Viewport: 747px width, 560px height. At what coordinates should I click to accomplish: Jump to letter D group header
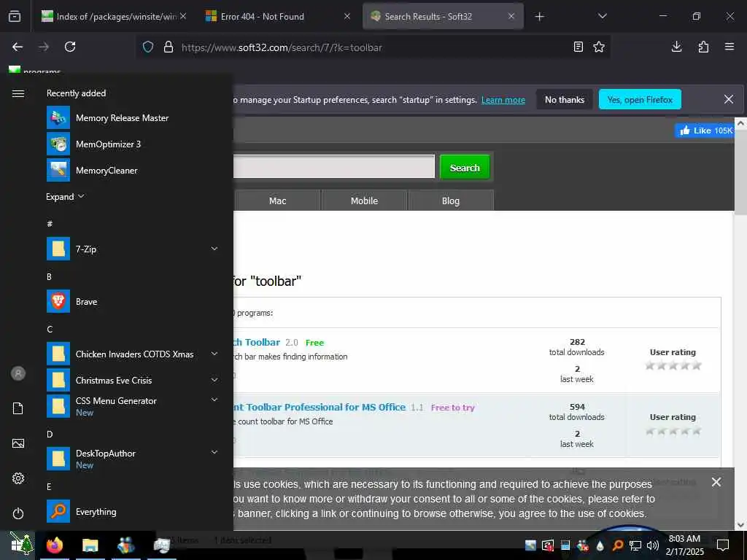pyautogui.click(x=50, y=435)
